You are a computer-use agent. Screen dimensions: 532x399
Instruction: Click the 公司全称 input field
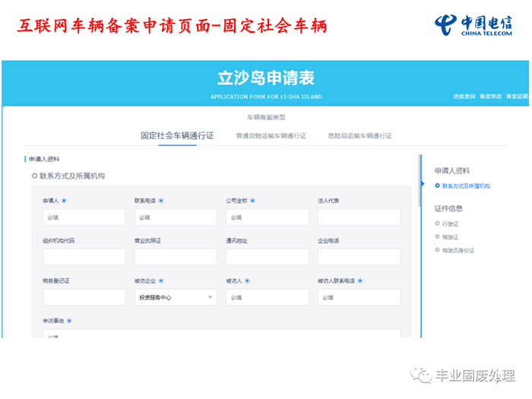tap(268, 217)
